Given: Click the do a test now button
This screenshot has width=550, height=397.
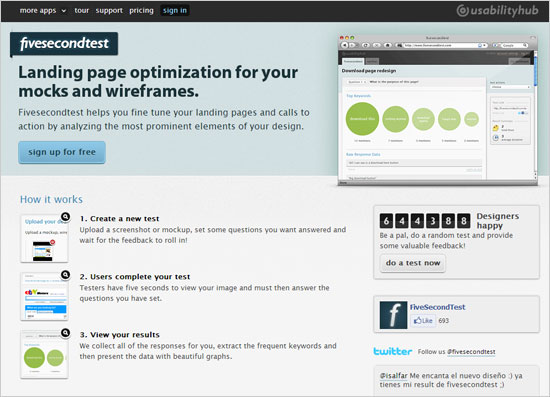Looking at the screenshot, I should click(413, 263).
